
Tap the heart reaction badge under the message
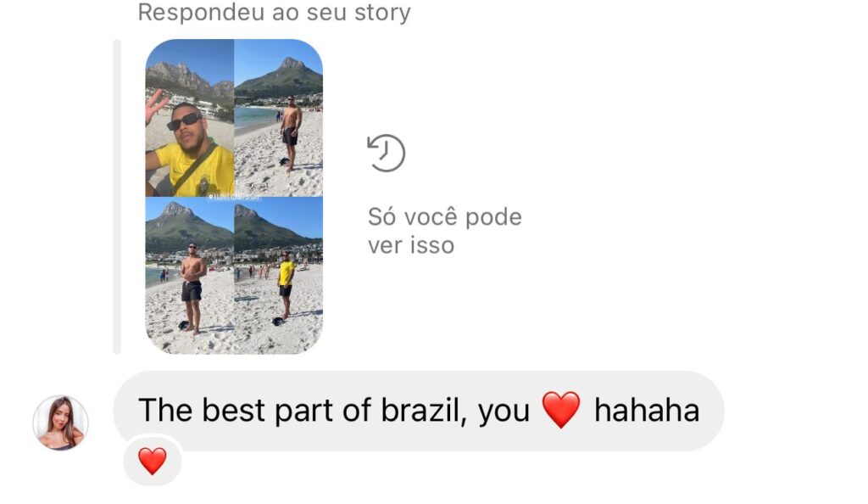tap(153, 461)
